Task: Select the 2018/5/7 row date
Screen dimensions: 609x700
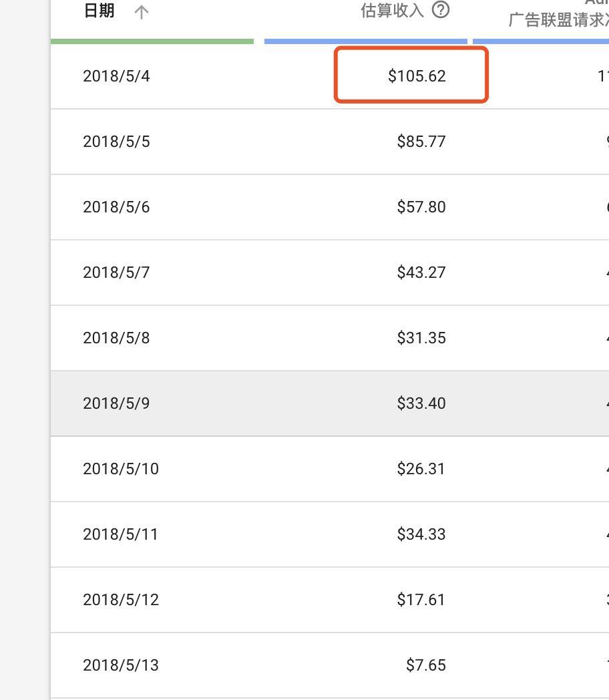Action: (116, 273)
